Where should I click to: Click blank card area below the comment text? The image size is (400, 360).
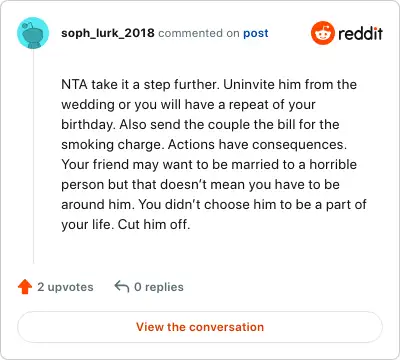tap(200, 250)
